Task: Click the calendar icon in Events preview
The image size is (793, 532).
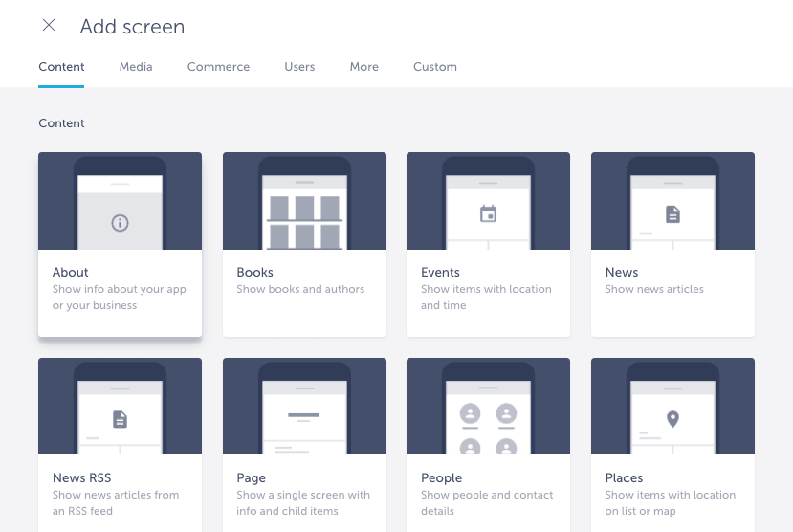Action: (489, 213)
